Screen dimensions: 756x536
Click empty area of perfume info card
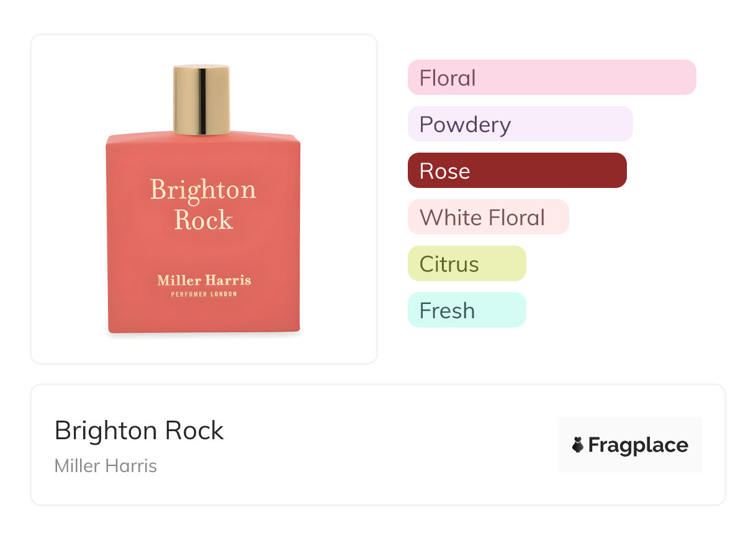[x=385, y=447]
